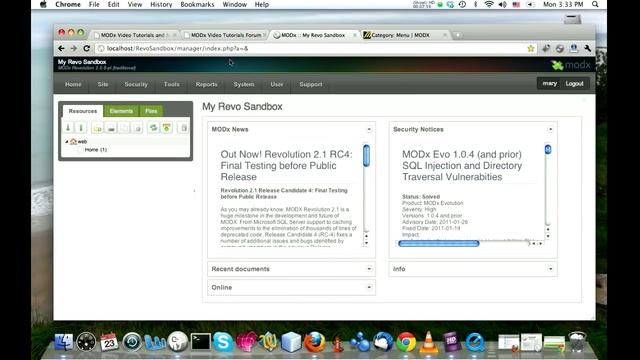Open Google Chrome from the Dock

pyautogui.click(x=406, y=342)
